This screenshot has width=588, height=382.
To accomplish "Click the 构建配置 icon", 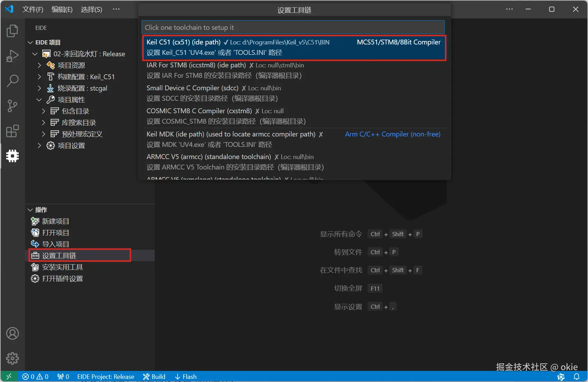I will point(51,77).
